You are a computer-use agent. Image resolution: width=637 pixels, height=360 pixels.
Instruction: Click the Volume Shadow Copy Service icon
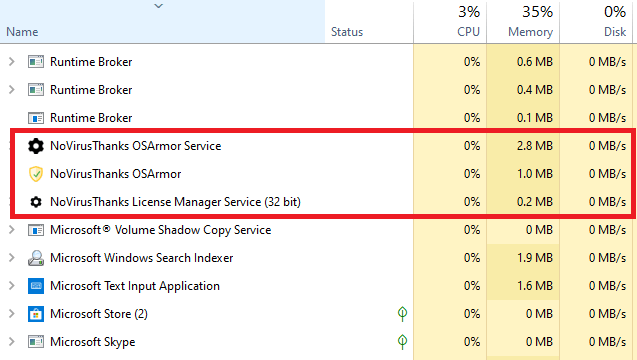click(x=36, y=230)
